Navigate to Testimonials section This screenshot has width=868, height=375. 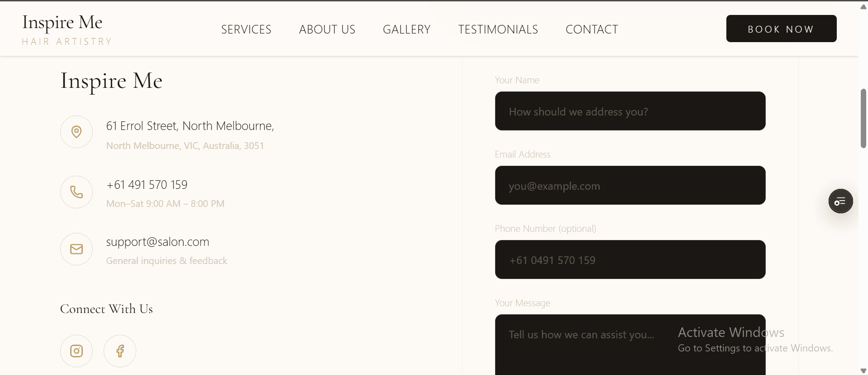point(498,29)
